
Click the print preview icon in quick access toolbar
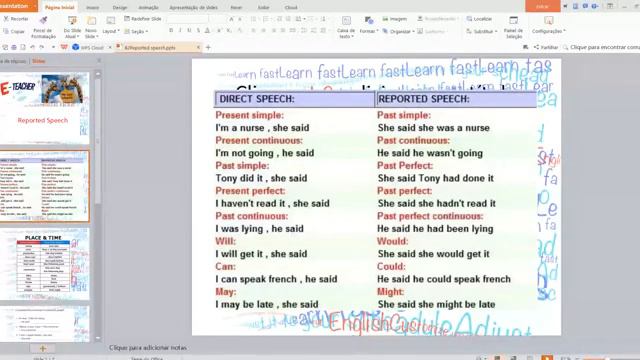tap(23, 47)
